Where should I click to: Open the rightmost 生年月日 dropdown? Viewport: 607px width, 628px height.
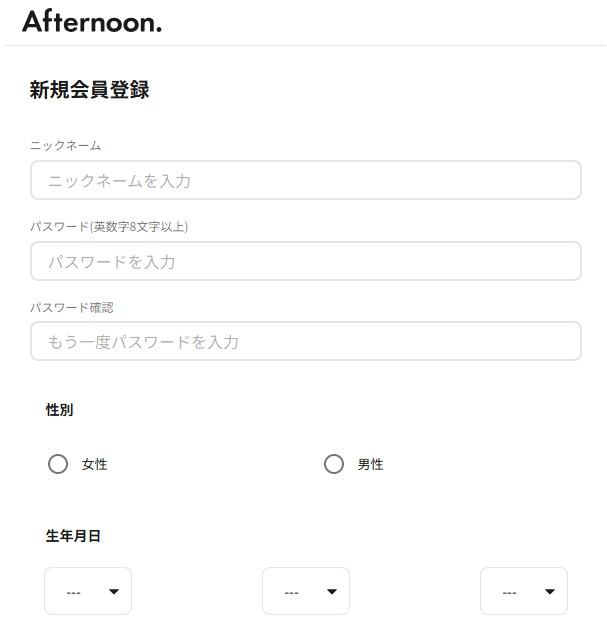pyautogui.click(x=524, y=591)
